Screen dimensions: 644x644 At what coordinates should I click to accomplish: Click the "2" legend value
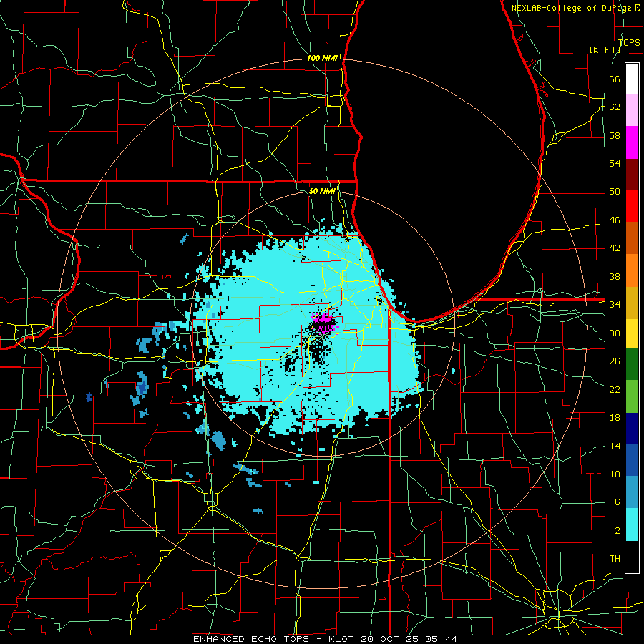tap(617, 530)
